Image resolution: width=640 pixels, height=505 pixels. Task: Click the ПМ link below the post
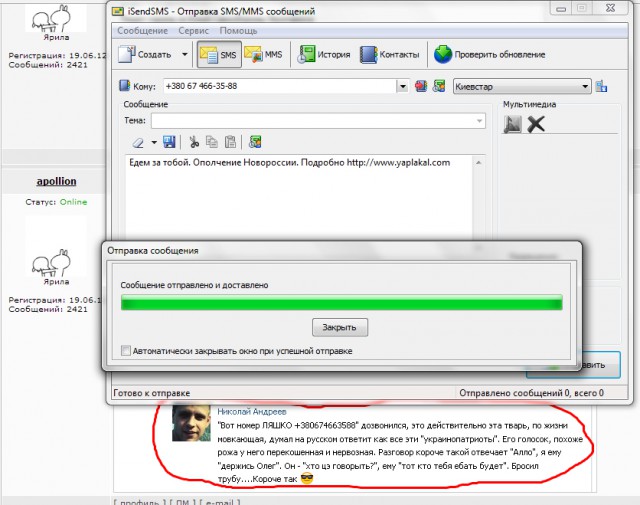click(181, 503)
